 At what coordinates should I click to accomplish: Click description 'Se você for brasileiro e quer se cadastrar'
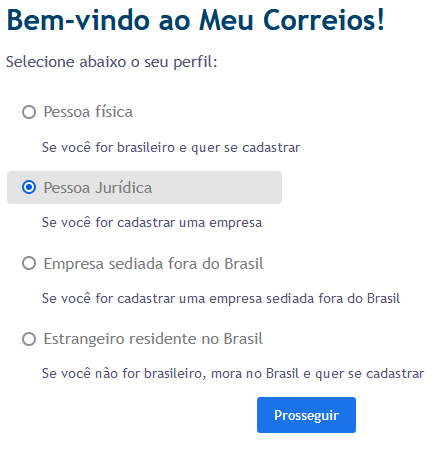coord(171,148)
